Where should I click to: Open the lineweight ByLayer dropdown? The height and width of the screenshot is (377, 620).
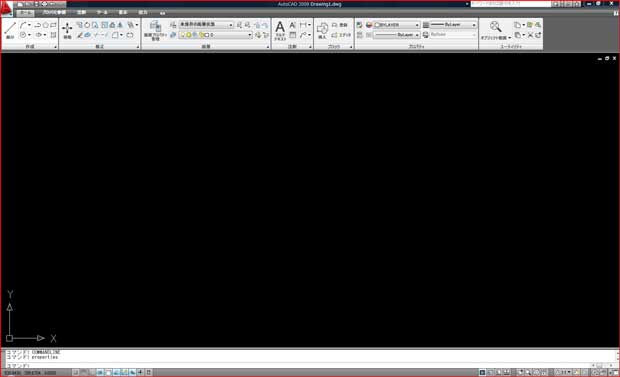point(453,25)
